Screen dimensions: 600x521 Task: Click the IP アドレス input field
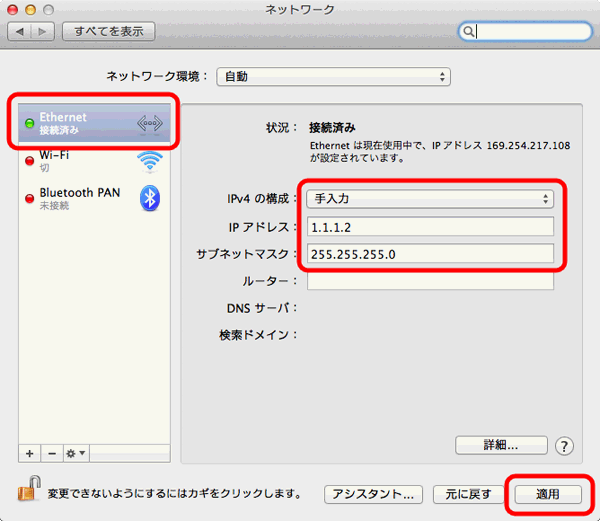(x=430, y=226)
